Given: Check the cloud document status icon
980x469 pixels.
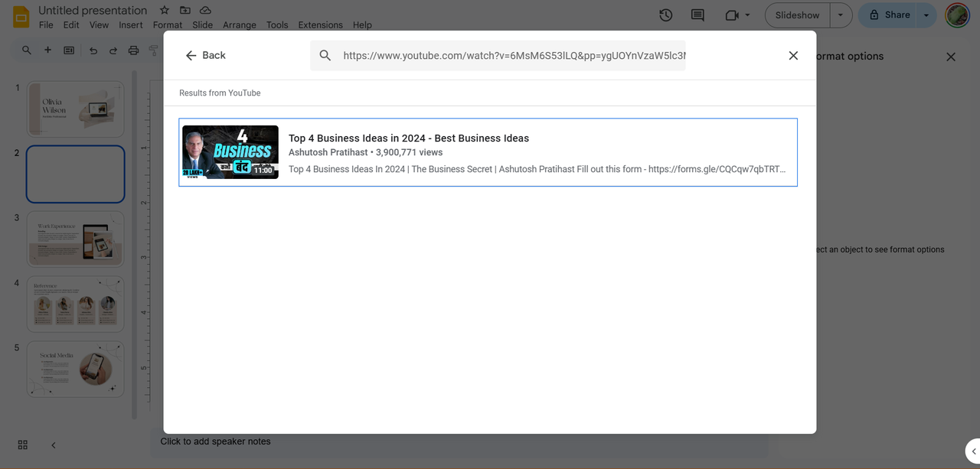Looking at the screenshot, I should [x=205, y=10].
